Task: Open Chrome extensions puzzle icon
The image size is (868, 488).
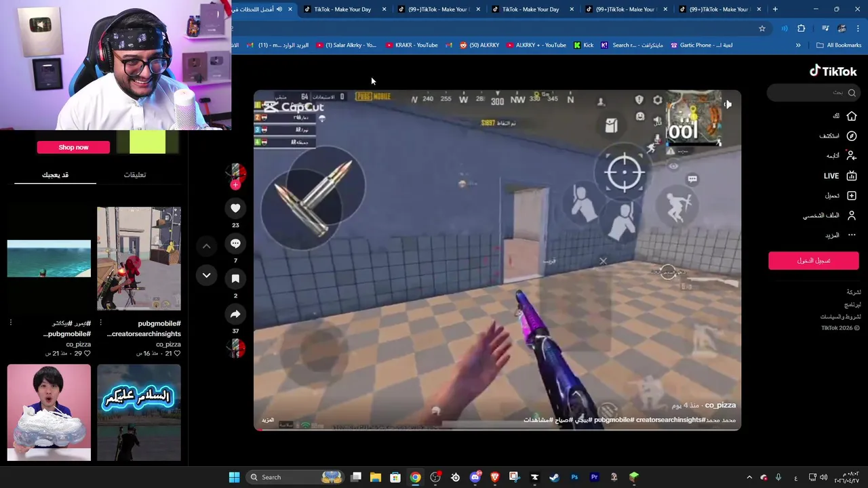Action: [x=801, y=28]
